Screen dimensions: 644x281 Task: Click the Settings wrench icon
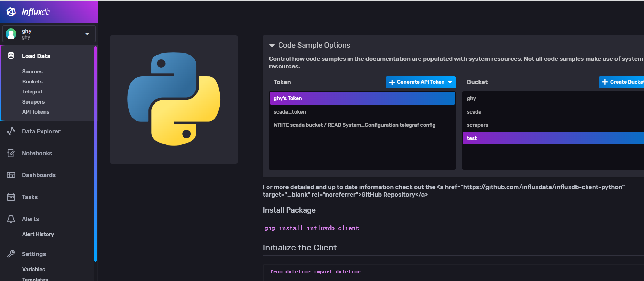tap(11, 254)
